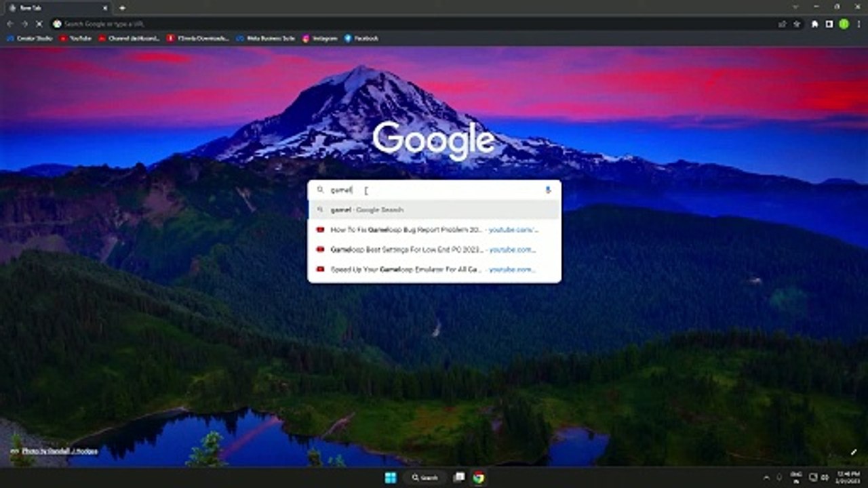868x488 pixels.
Task: Select the New Tab tab
Action: click(54, 7)
